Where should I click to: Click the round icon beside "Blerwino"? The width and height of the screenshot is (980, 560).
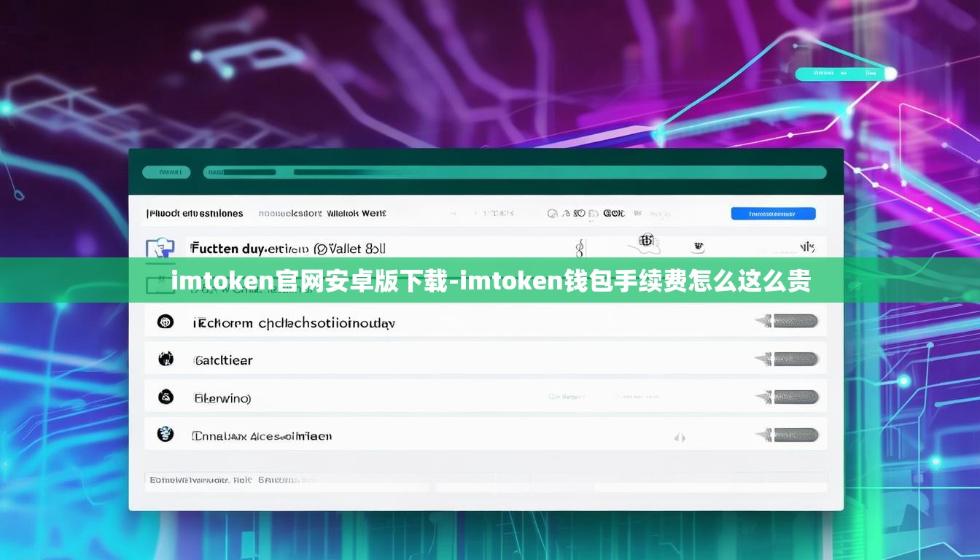[x=166, y=397]
